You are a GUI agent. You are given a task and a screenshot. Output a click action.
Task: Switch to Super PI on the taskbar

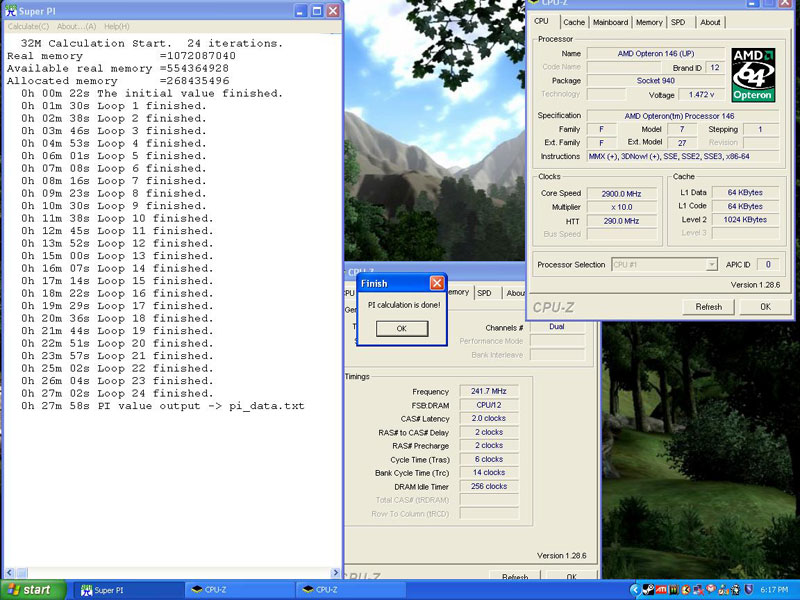tap(129, 590)
